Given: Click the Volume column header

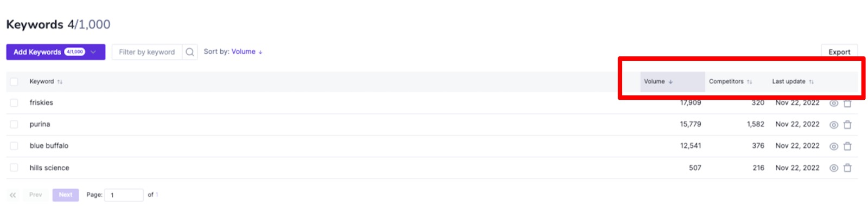Looking at the screenshot, I should [672, 82].
